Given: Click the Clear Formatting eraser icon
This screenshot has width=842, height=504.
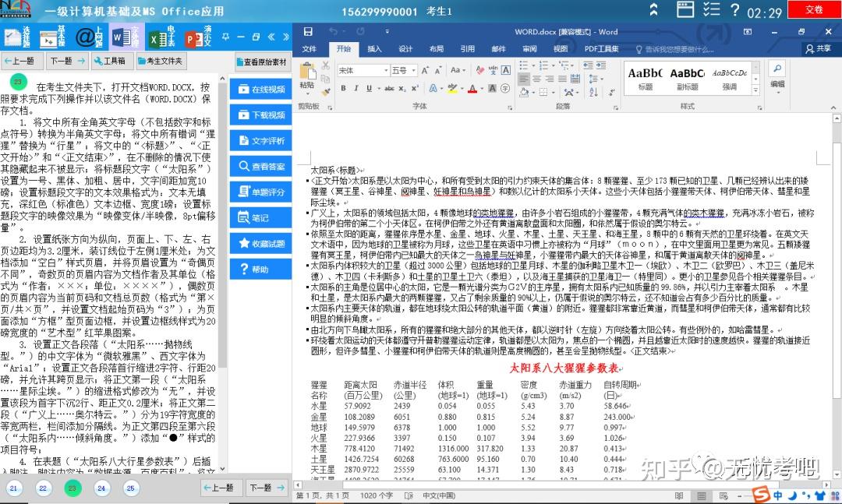Looking at the screenshot, I should tap(480, 70).
